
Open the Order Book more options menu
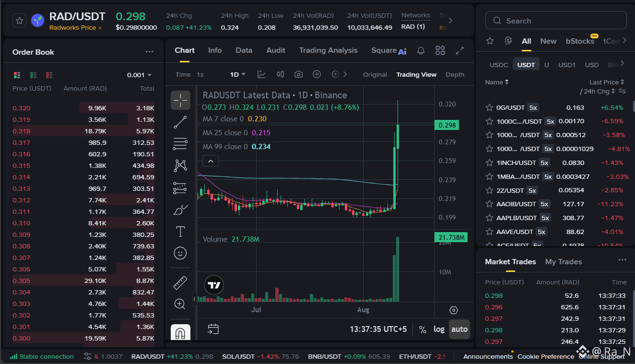(x=150, y=52)
